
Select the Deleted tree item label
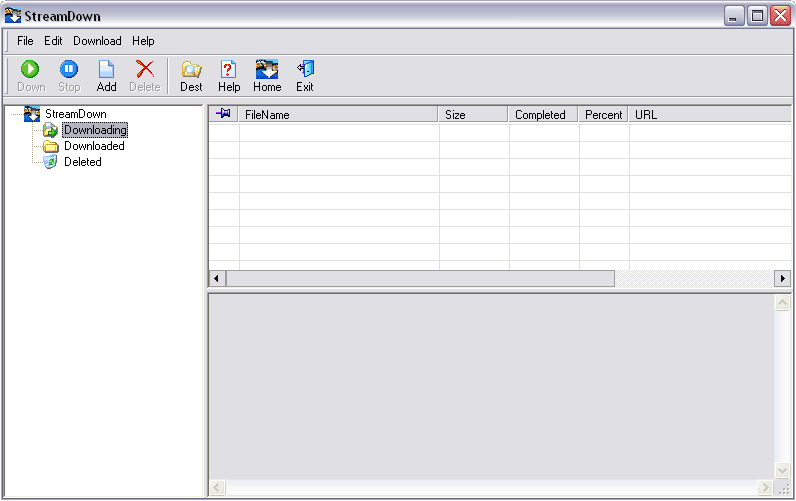coord(83,162)
